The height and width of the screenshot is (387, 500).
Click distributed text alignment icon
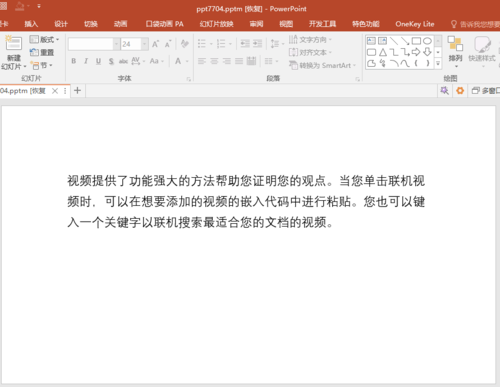(251, 61)
